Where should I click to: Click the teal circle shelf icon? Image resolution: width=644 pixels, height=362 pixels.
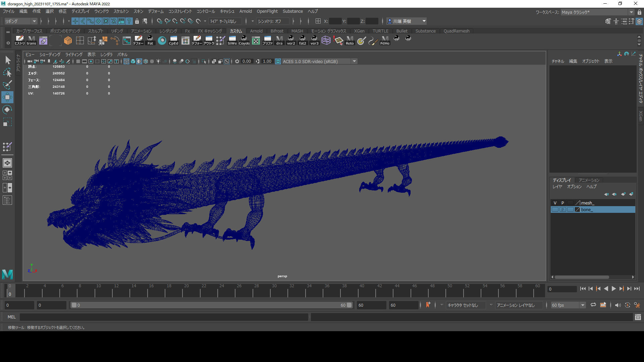coord(162,41)
